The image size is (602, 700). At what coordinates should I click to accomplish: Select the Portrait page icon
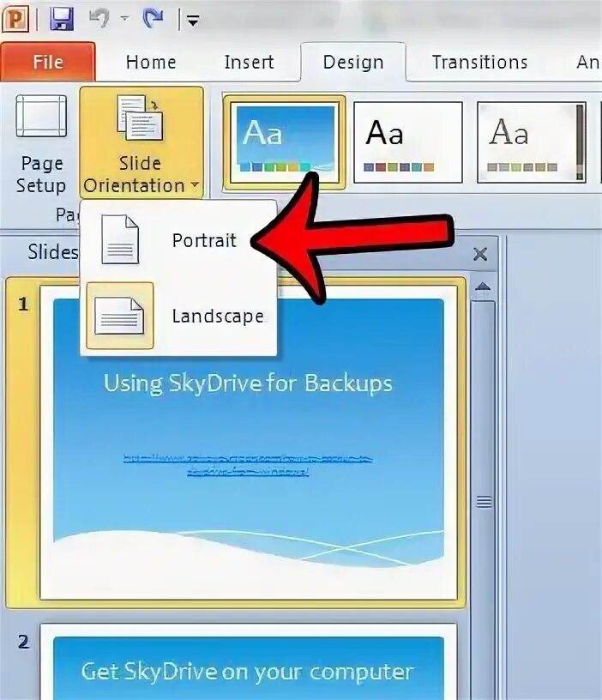tap(119, 239)
